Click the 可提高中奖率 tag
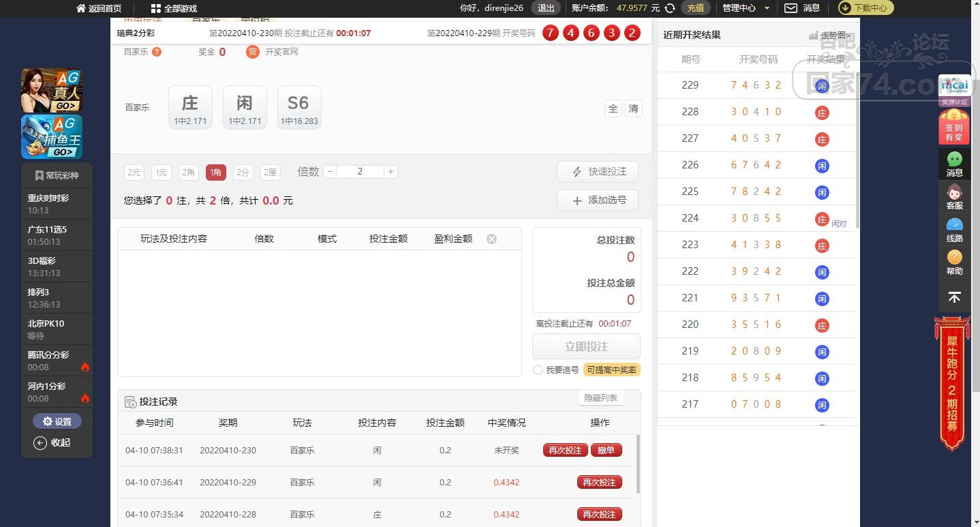 point(612,370)
